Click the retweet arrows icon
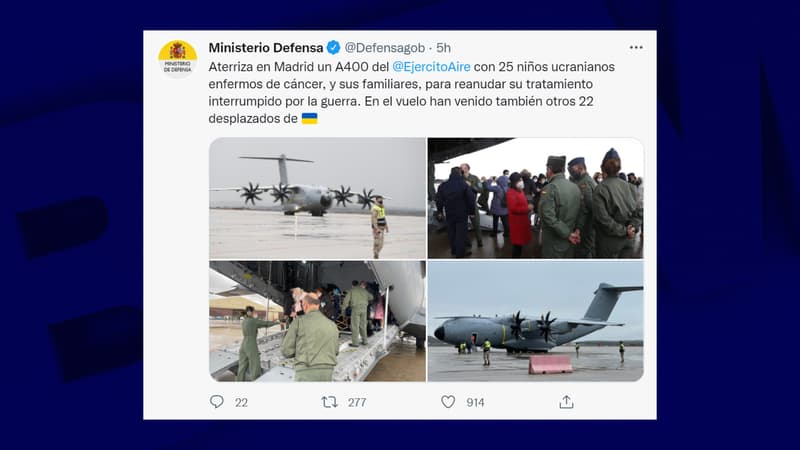 click(330, 402)
